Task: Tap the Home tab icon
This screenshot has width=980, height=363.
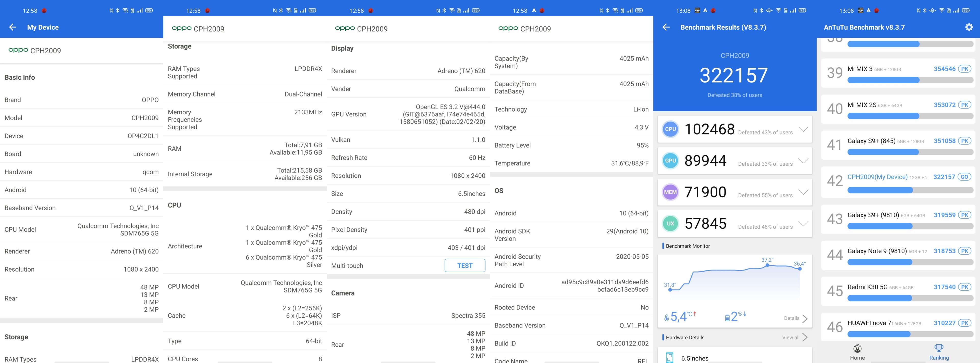Action: [857, 348]
